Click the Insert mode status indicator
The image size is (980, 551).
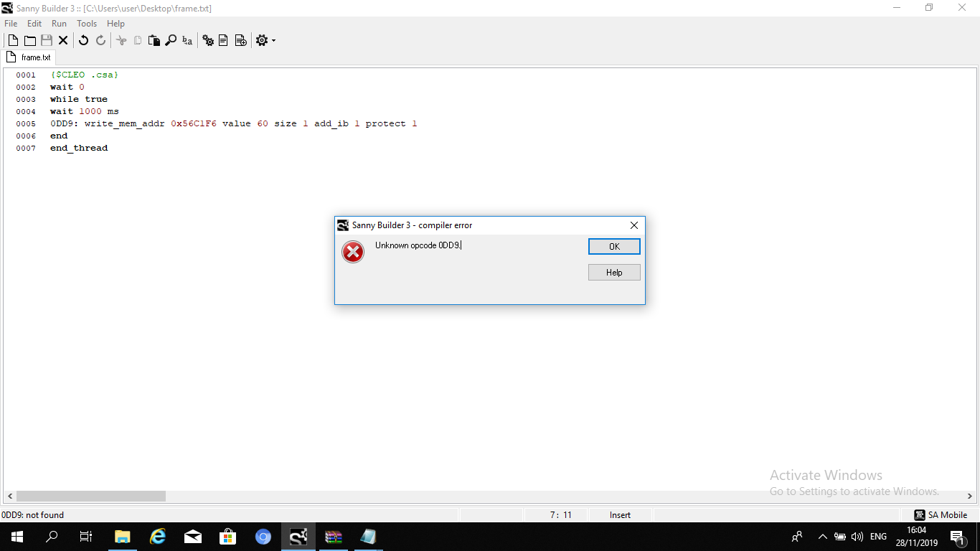pos(621,514)
